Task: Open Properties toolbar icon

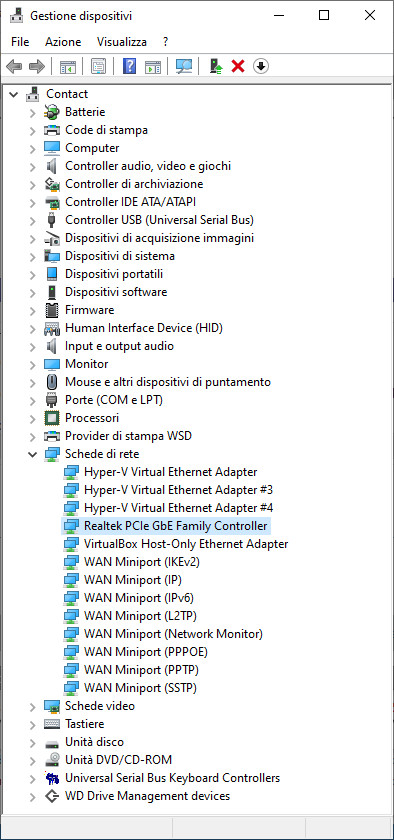Action: tap(98, 66)
